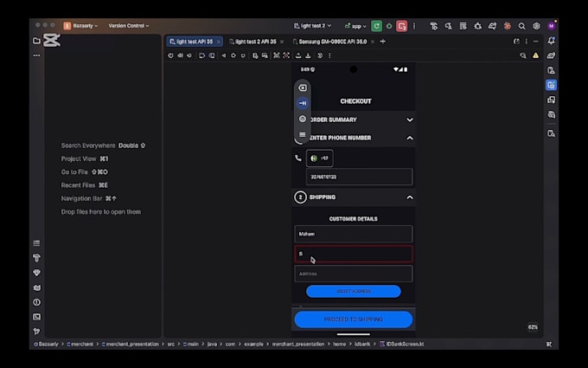The width and height of the screenshot is (588, 368).
Task: Open the Project folder tool window
Action: tap(36, 41)
